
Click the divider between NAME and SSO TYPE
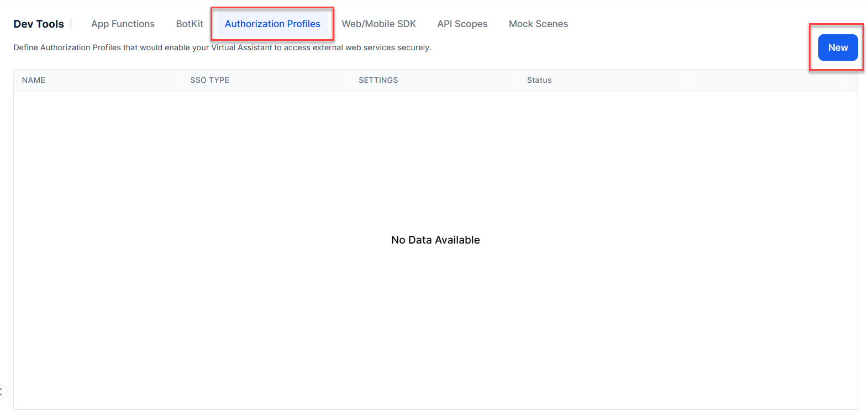coord(182,80)
